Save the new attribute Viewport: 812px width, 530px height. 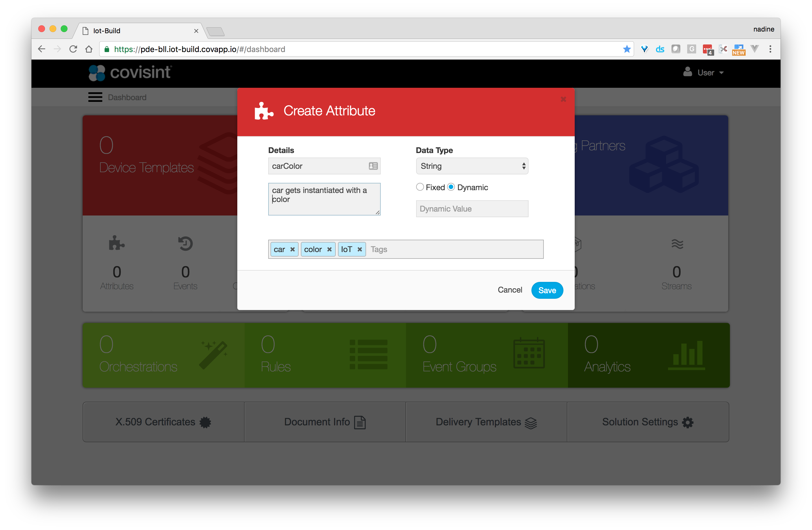click(547, 290)
